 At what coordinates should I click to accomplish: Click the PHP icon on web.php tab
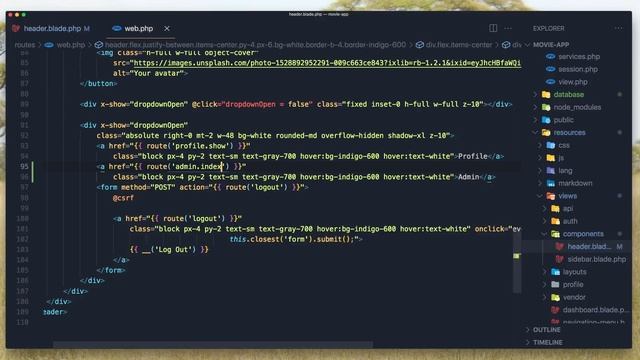pos(117,29)
